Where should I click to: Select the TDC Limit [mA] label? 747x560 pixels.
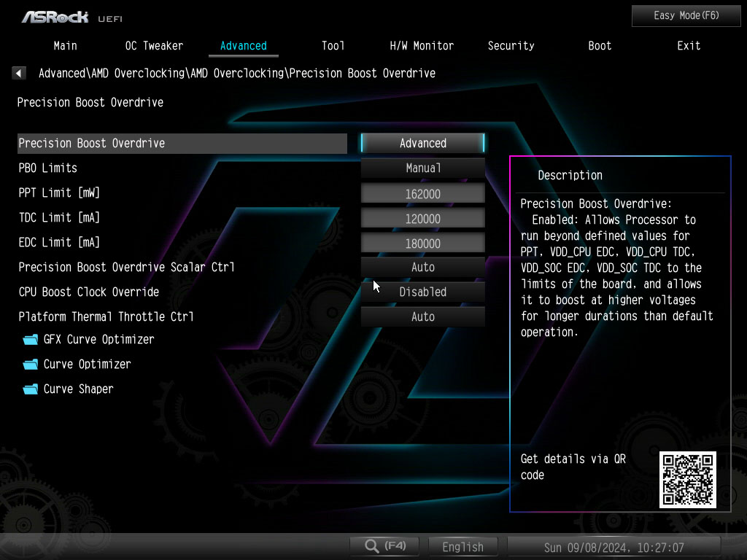tap(59, 217)
